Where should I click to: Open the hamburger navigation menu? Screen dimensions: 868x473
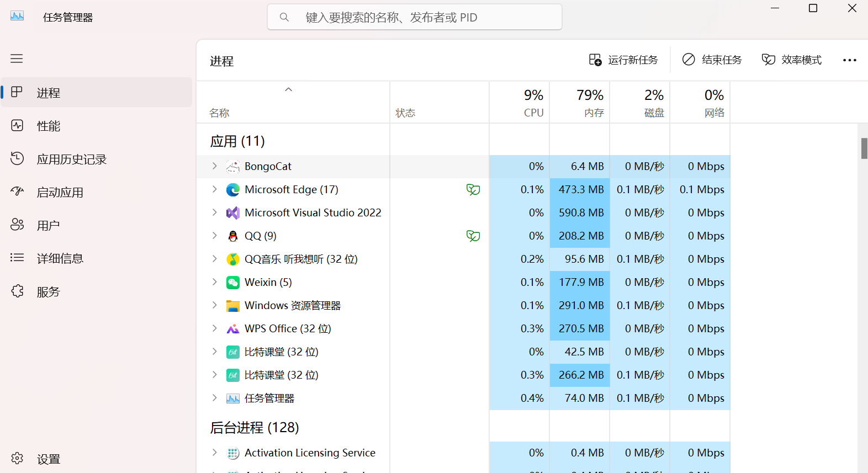point(17,59)
